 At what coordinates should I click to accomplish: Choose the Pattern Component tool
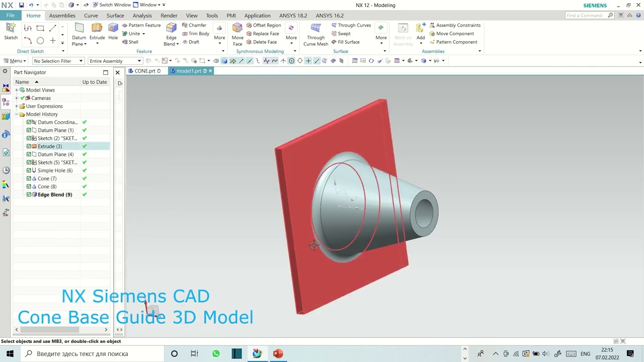click(453, 42)
